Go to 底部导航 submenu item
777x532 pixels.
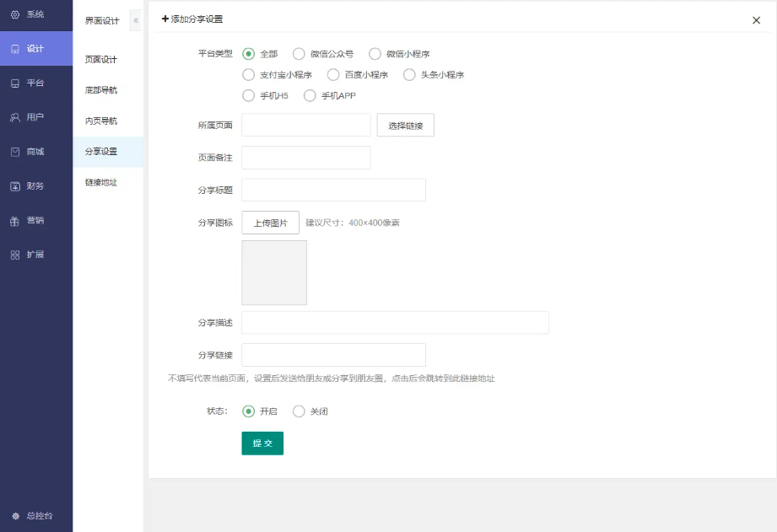coord(101,90)
